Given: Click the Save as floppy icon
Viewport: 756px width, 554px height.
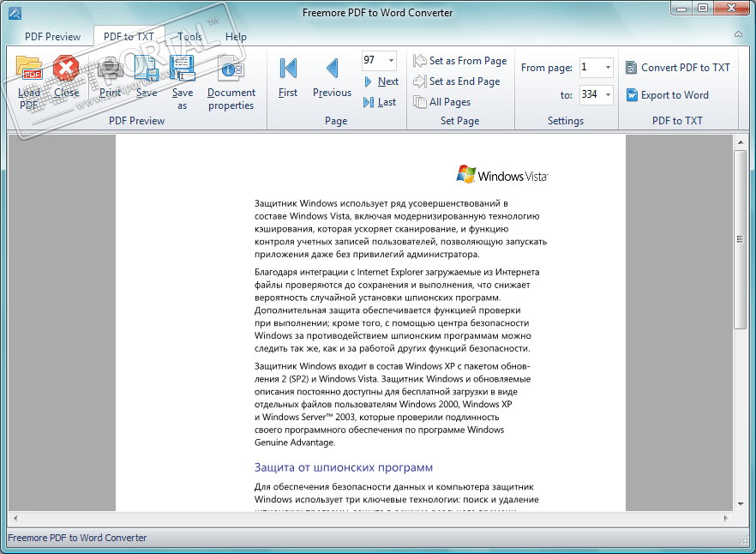Looking at the screenshot, I should pos(183,68).
